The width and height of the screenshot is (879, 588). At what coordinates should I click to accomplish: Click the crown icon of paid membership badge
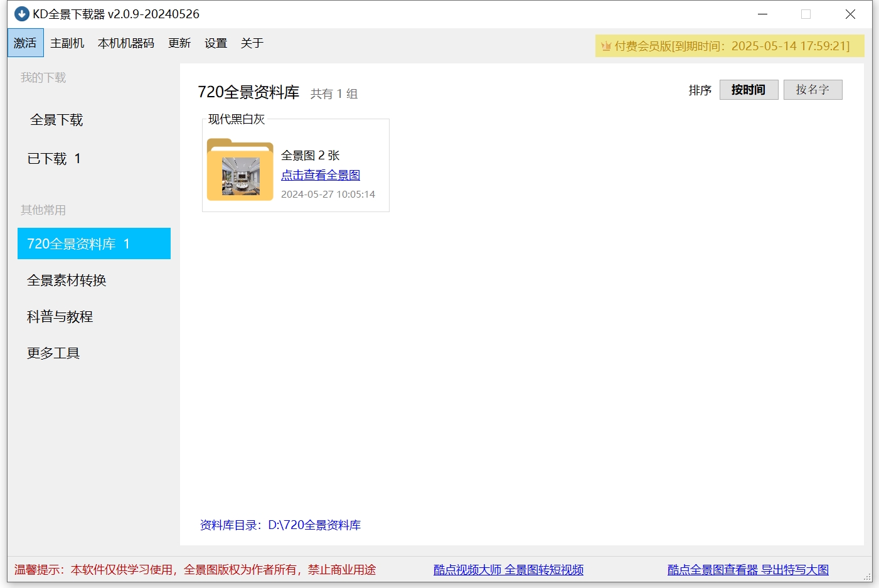[606, 46]
